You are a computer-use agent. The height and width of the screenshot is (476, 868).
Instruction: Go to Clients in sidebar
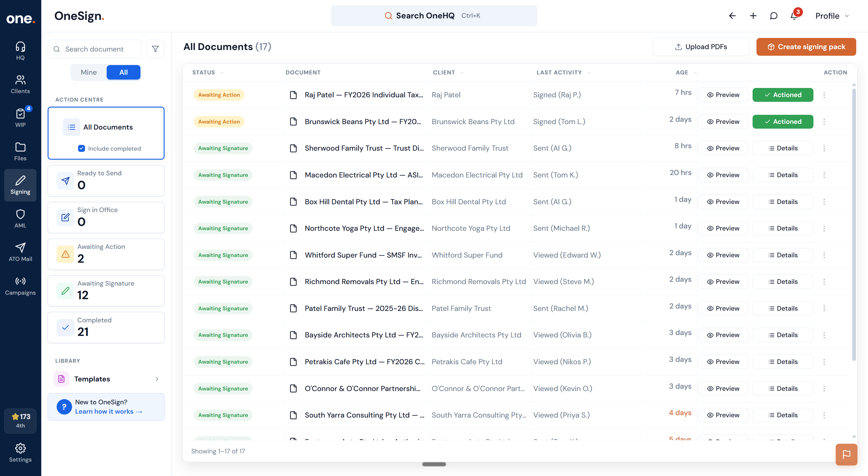tap(20, 84)
